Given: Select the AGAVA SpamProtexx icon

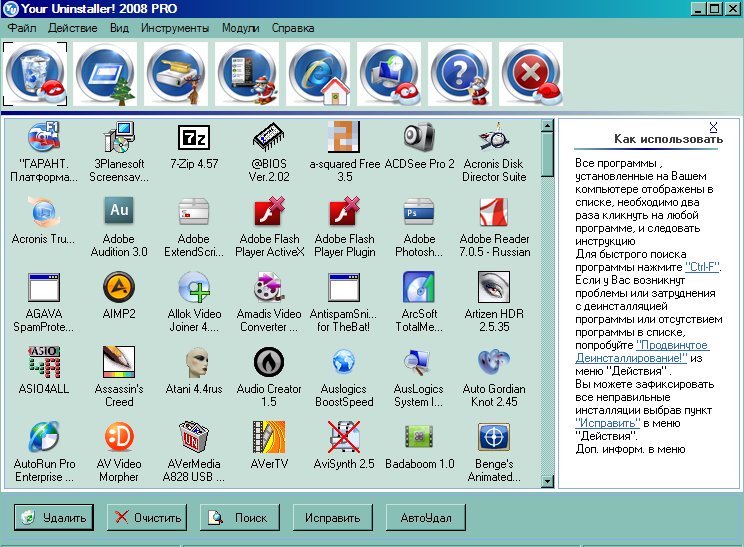Looking at the screenshot, I should point(44,287).
